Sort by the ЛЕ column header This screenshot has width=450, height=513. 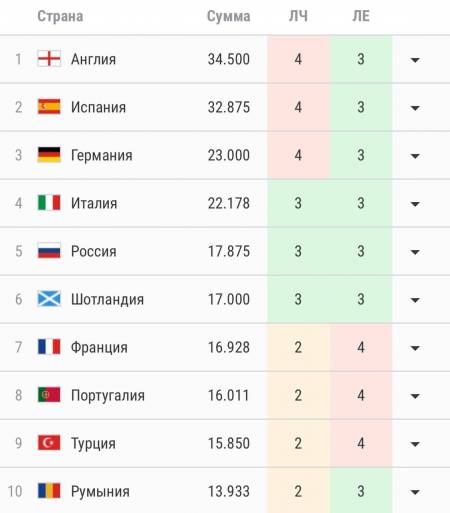click(x=361, y=16)
